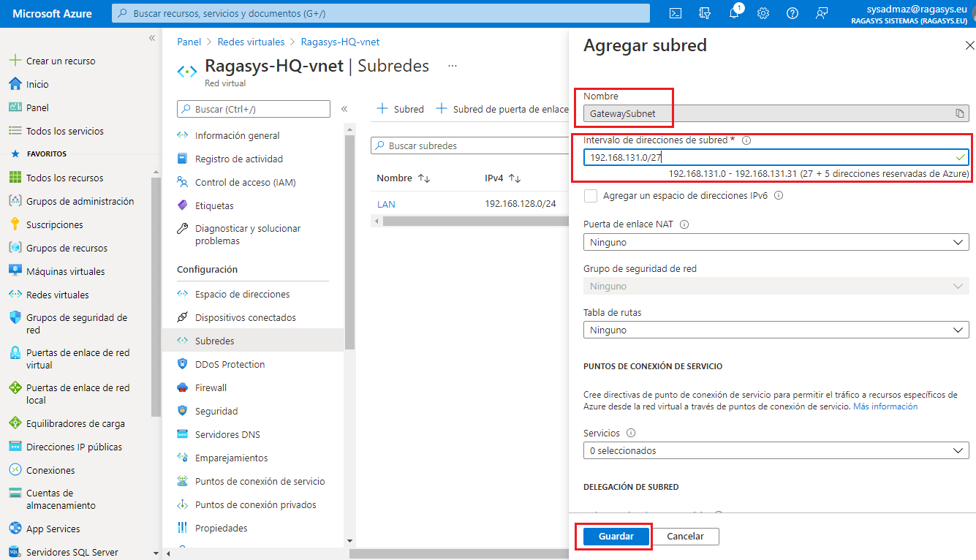Image resolution: width=976 pixels, height=560 pixels.
Task: Open notifications bell icon
Action: 735,12
